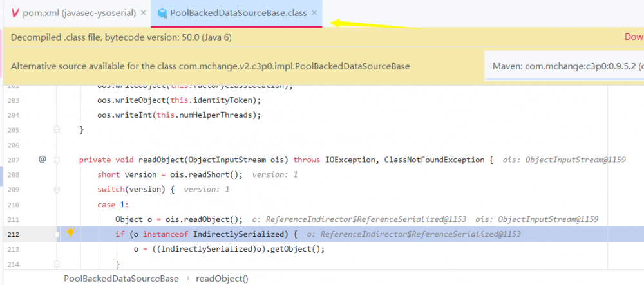The width and height of the screenshot is (644, 285).
Task: Click 'Object o = ois.readObject();' on line 211
Action: point(179,219)
